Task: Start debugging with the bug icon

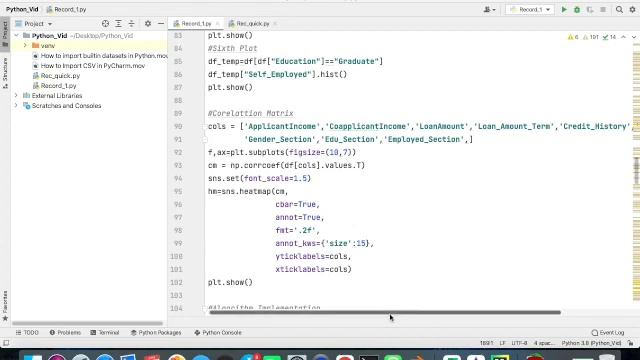Action: 577,9
